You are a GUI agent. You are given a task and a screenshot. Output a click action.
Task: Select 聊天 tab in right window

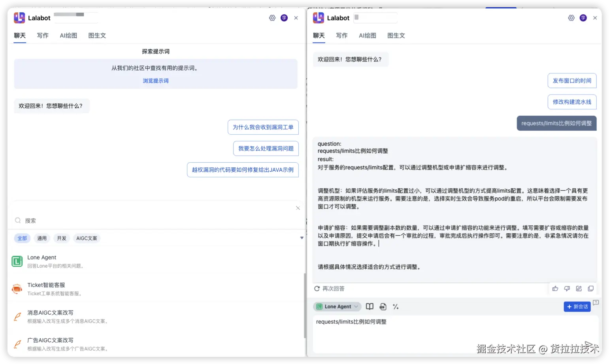click(x=319, y=36)
